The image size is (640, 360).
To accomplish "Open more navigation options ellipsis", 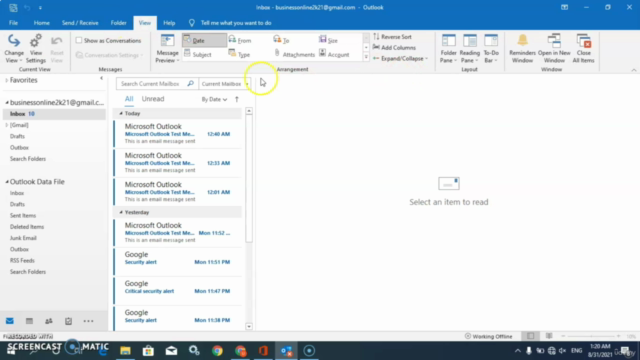I will pyautogui.click(x=88, y=321).
